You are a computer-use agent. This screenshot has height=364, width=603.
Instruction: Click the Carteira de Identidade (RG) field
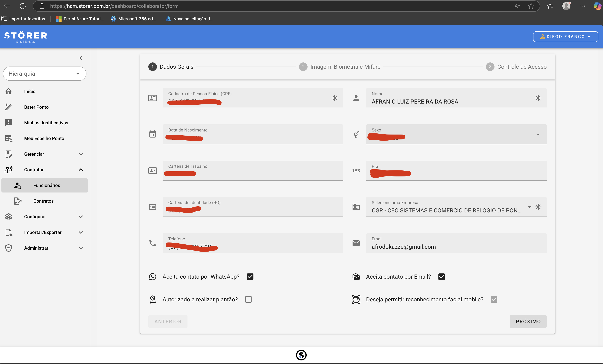(x=253, y=207)
